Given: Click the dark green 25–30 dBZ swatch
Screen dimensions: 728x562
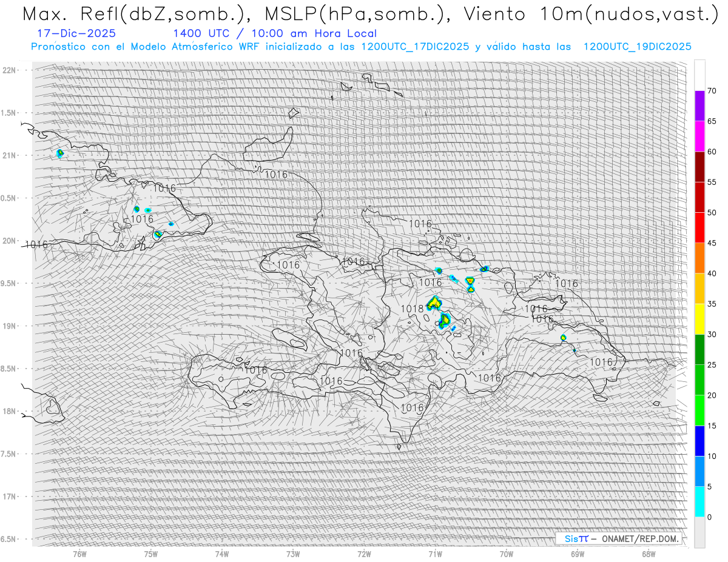Looking at the screenshot, I should 699,350.
